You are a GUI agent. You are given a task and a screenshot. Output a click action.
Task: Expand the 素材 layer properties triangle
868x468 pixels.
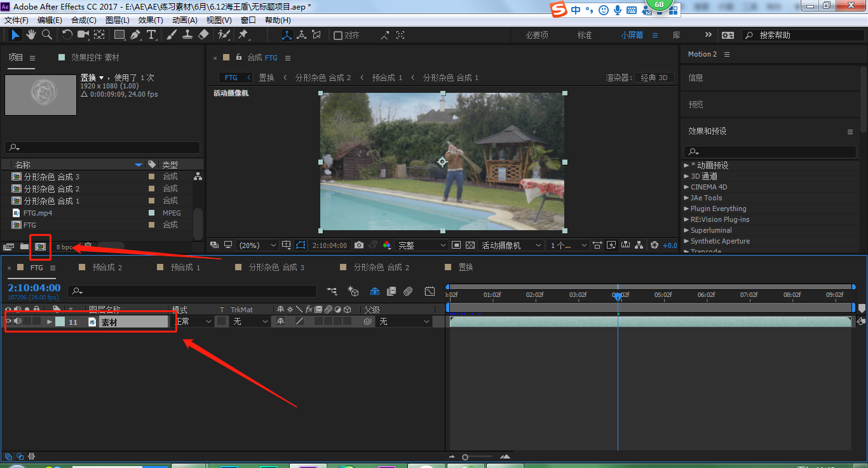pos(50,322)
